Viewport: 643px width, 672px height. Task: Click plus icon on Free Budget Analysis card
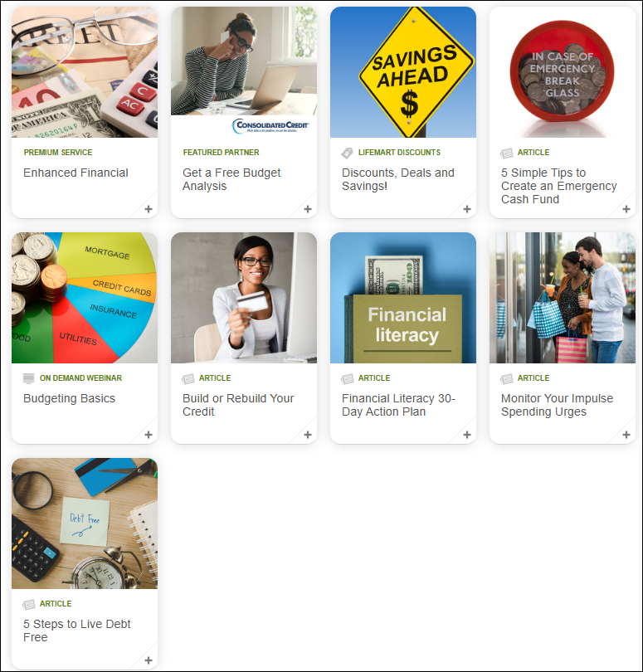point(307,209)
